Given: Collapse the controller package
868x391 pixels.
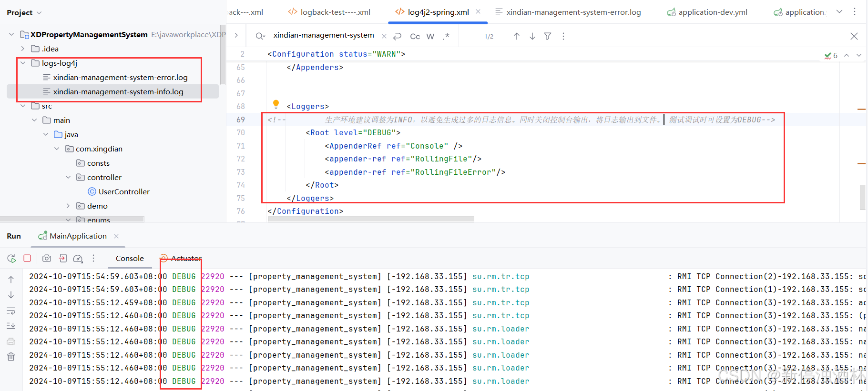Looking at the screenshot, I should [68, 177].
